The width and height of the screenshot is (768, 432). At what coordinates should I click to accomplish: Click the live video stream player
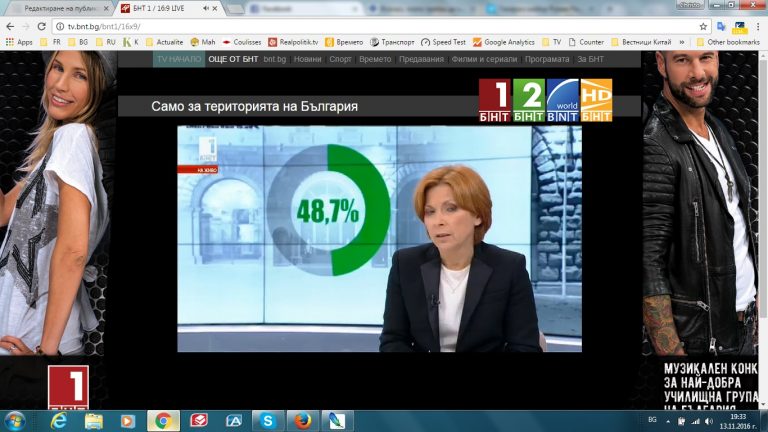(x=379, y=238)
